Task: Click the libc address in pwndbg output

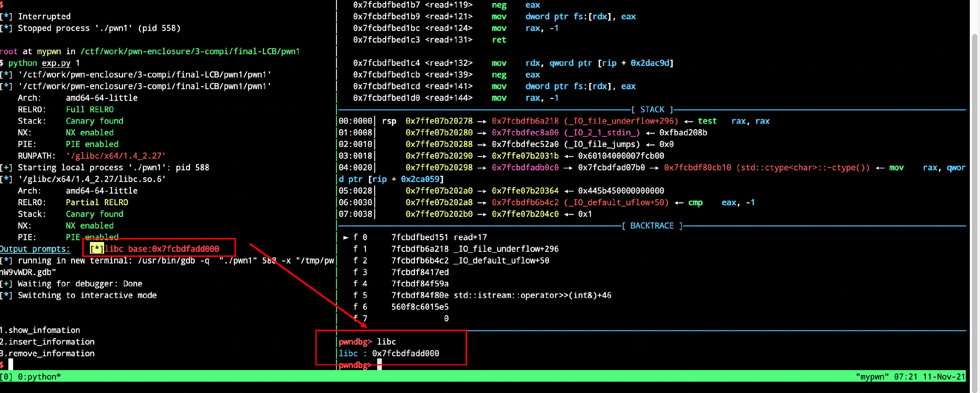Action: pyautogui.click(x=406, y=353)
